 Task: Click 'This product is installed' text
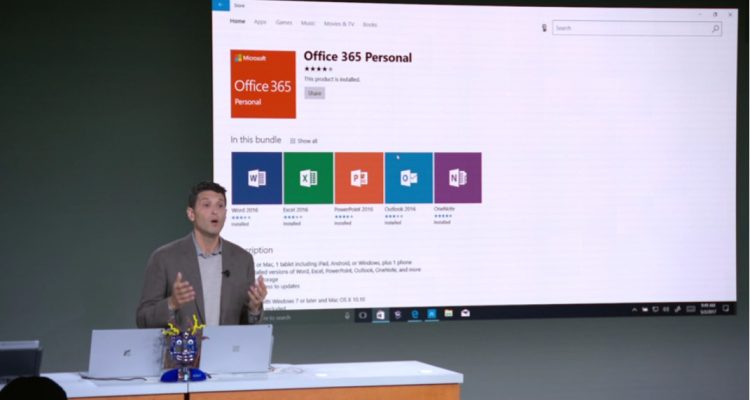click(x=332, y=79)
